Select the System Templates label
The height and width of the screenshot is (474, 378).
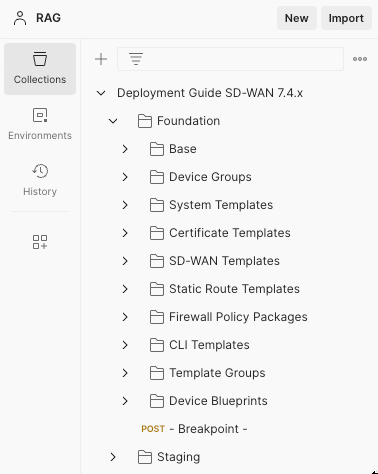[221, 205]
